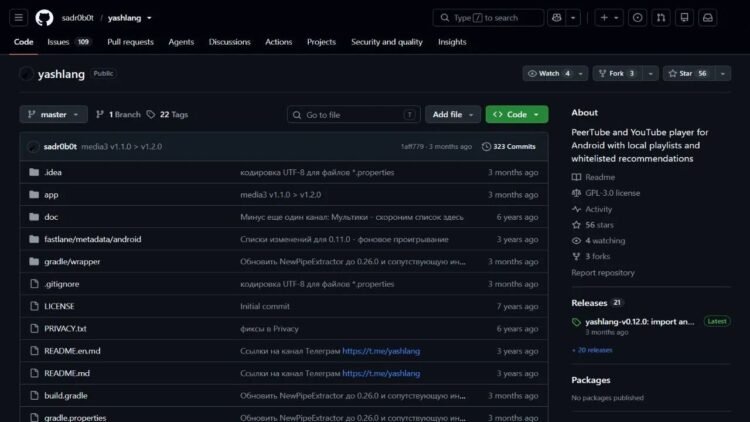Open the latest commit media3 v1.1.0 message

tap(121, 146)
